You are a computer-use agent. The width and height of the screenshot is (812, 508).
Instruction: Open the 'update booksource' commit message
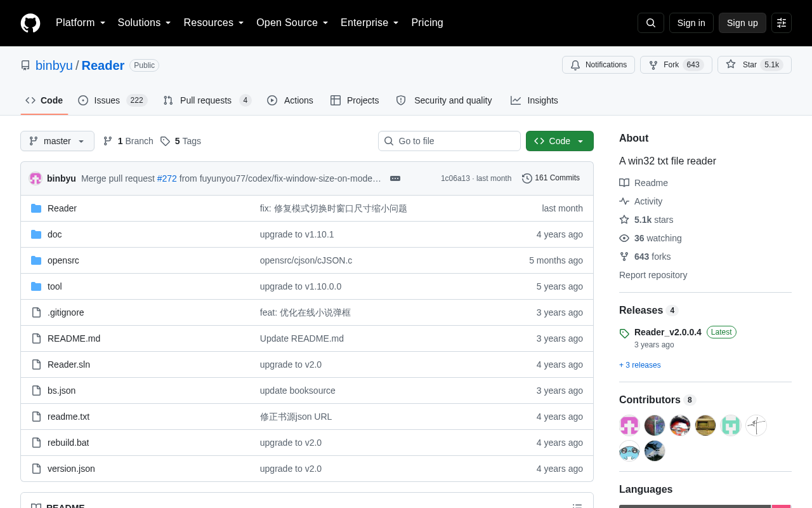click(x=298, y=391)
